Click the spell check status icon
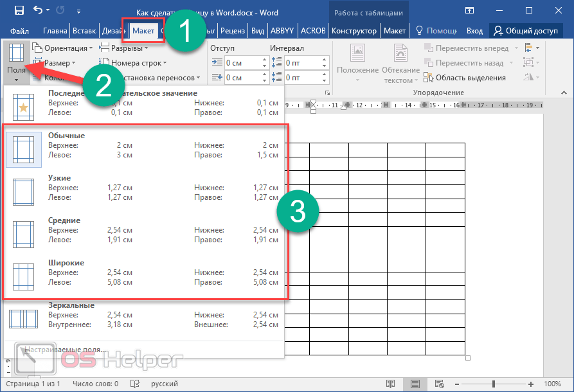Image resolution: width=574 pixels, height=392 pixels. click(136, 384)
